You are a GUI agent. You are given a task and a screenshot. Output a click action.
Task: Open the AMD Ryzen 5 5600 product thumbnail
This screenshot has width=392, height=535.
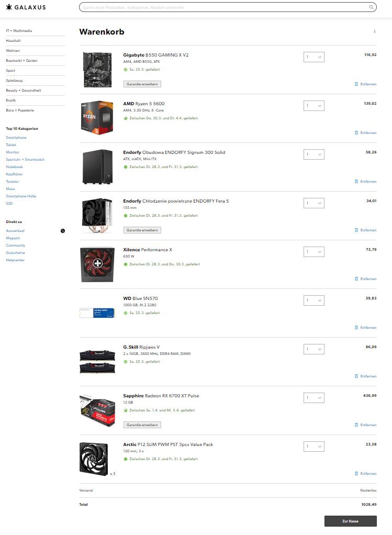[97, 118]
